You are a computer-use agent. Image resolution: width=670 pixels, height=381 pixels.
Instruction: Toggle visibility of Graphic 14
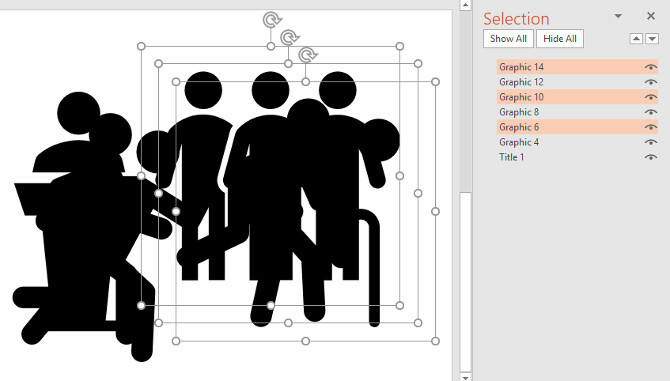(x=650, y=67)
